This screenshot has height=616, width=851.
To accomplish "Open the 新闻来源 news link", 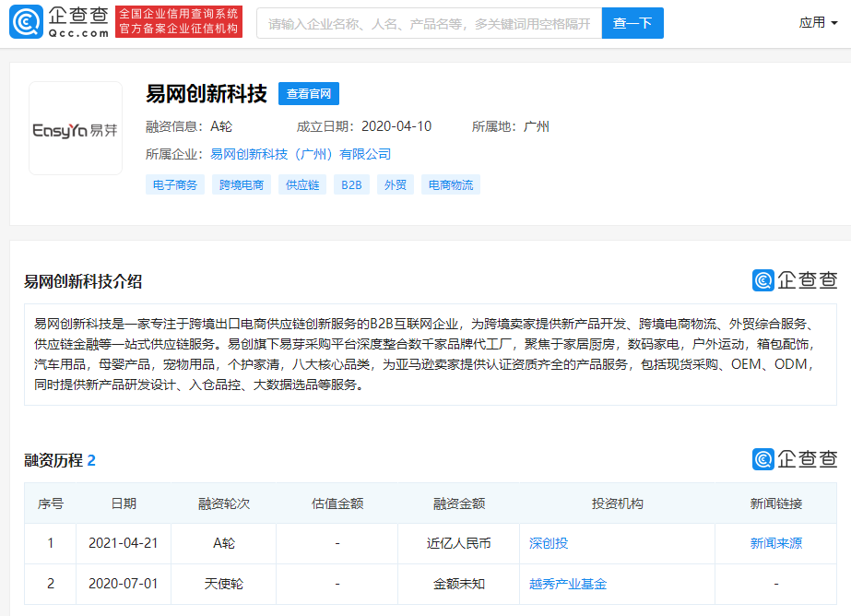I will 776,543.
